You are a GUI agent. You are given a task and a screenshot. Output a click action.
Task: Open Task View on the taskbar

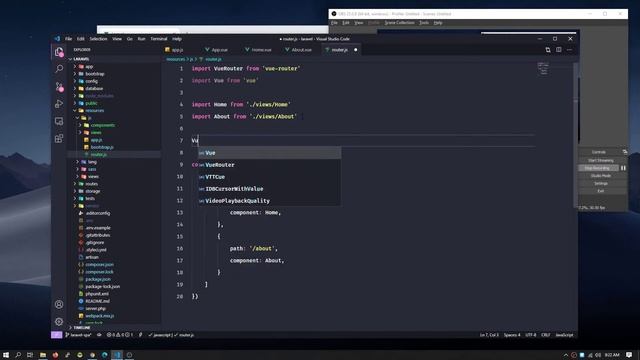coord(30,355)
